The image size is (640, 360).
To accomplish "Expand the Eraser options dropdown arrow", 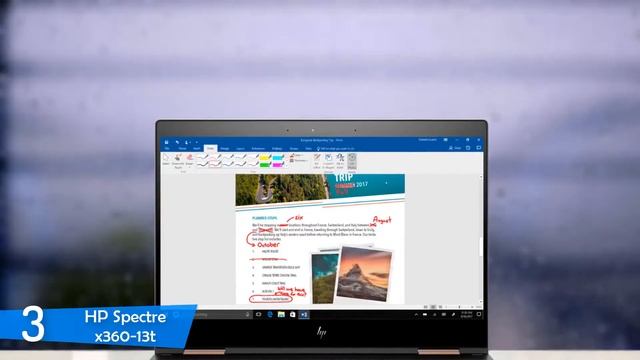I will pyautogui.click(x=190, y=167).
